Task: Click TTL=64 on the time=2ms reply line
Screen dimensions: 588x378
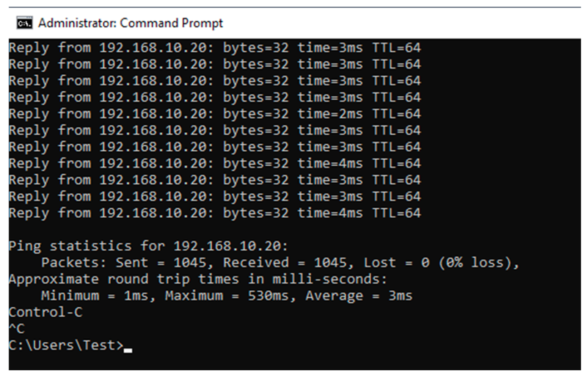Action: coord(396,114)
